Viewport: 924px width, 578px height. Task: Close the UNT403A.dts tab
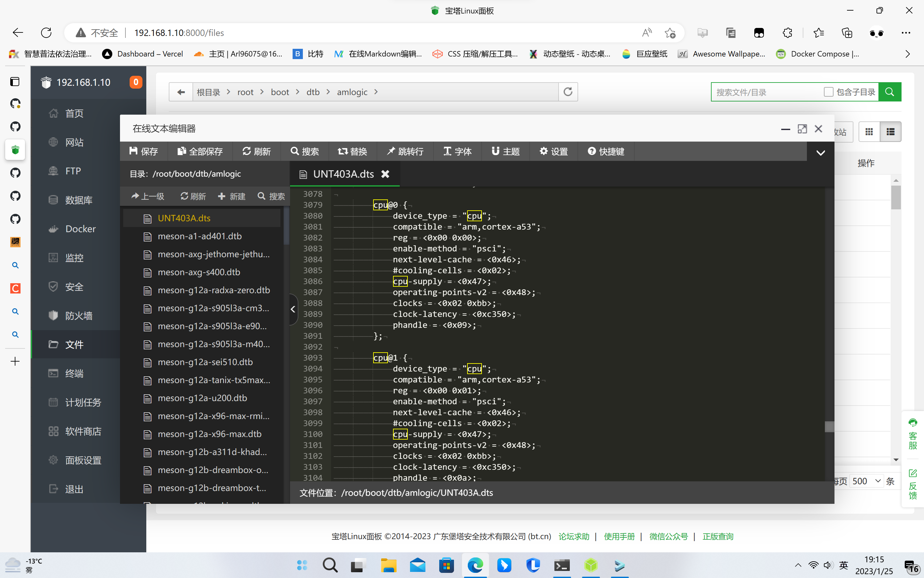385,174
